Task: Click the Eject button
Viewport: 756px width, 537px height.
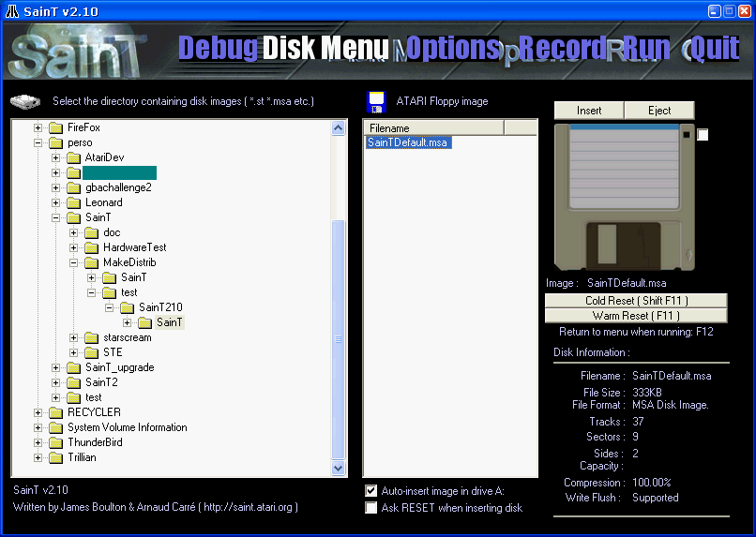Action: [659, 111]
